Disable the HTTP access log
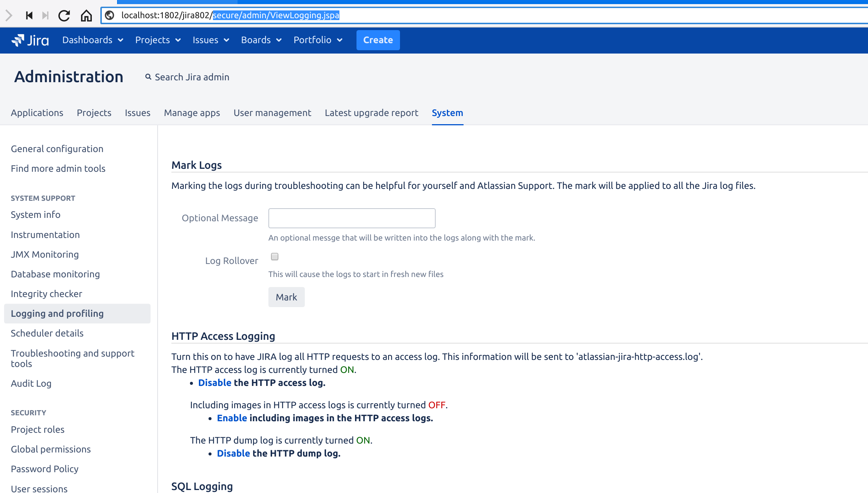The height and width of the screenshot is (493, 868). click(x=214, y=383)
